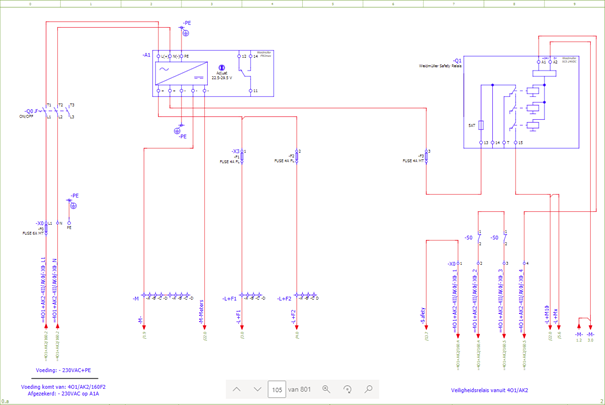The image size is (605, 405).
Task: Click the zoom in magnifier icon
Action: [326, 388]
